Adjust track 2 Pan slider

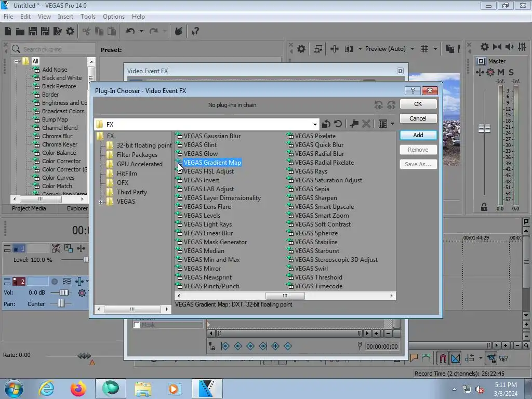(x=61, y=303)
